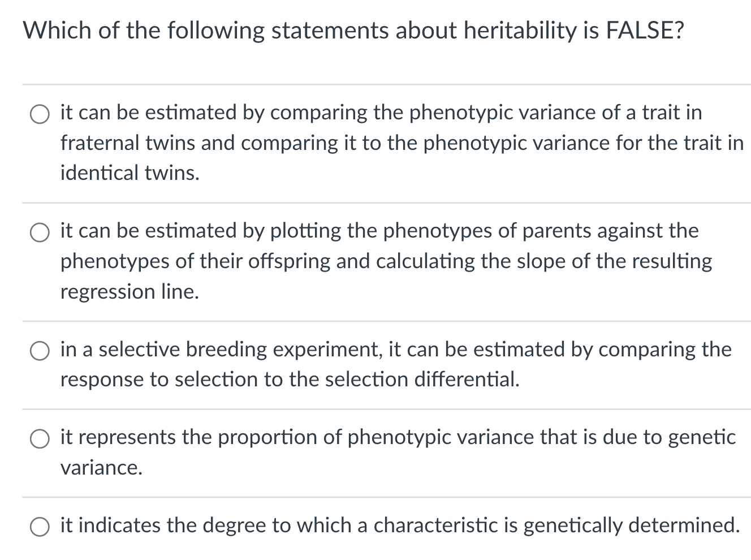Click the phrase regression line
The width and height of the screenshot is (751, 560).
pyautogui.click(x=129, y=291)
